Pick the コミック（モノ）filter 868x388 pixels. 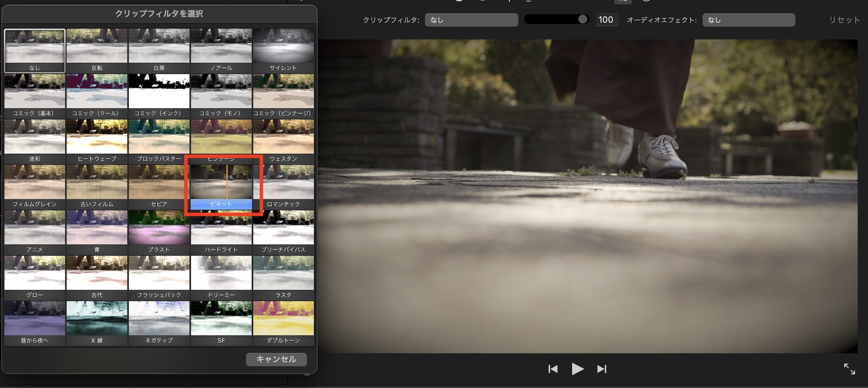221,96
